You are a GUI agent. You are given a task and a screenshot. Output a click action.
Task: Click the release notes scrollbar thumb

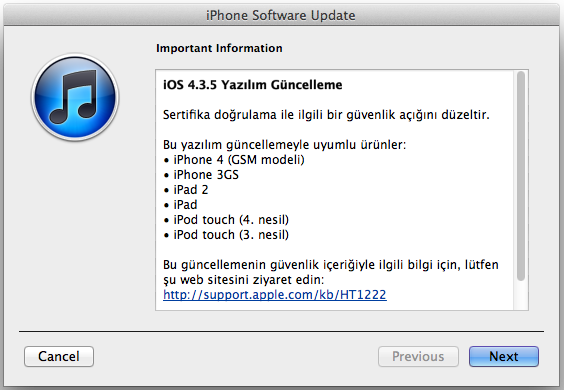(x=520, y=176)
